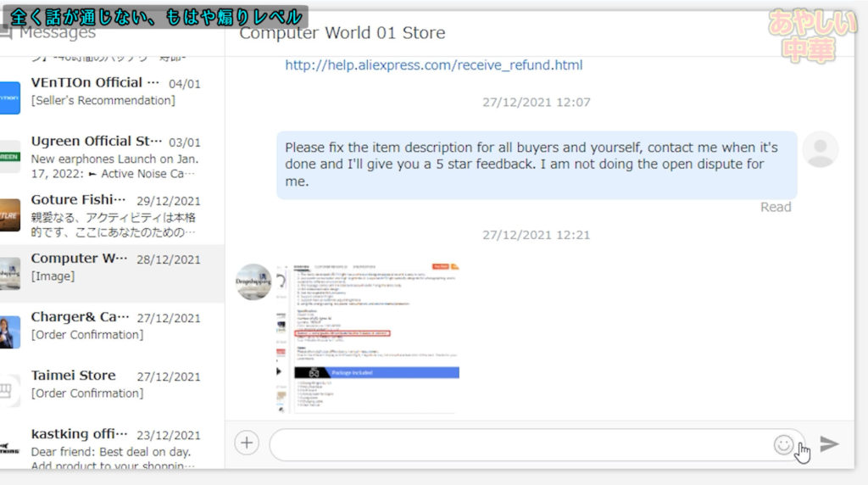
Task: Click the plus attachment icon
Action: coord(247,443)
